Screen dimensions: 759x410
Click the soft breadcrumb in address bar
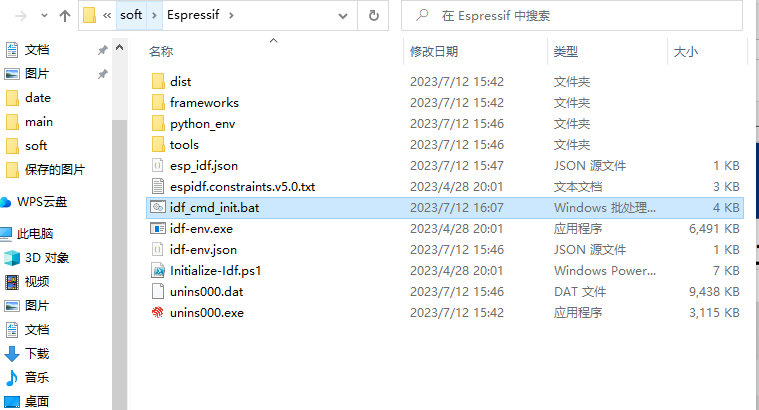tap(131, 15)
